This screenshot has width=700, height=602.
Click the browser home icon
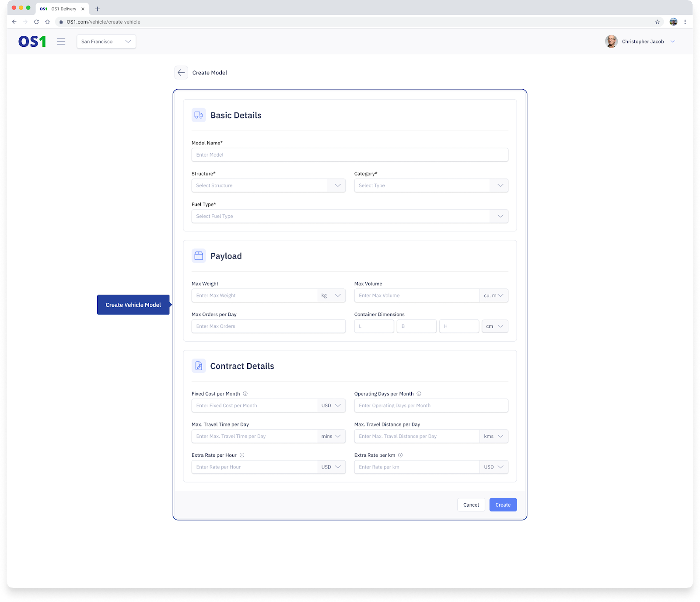tap(48, 22)
